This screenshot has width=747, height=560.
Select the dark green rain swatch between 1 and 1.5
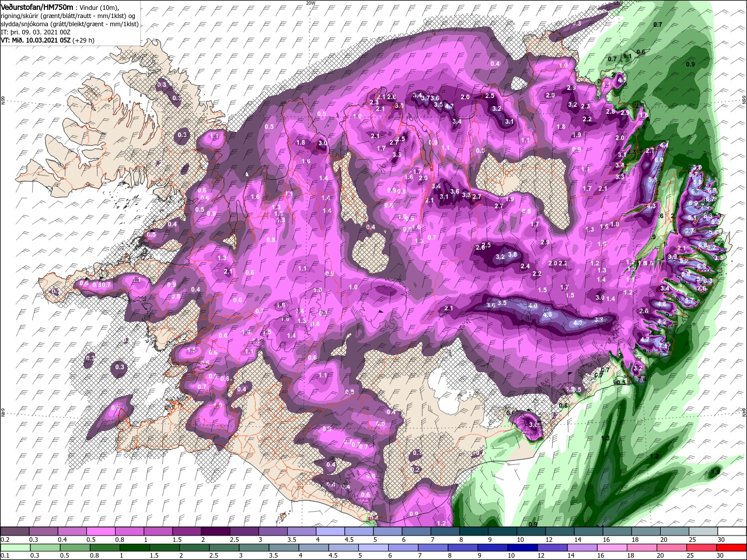pyautogui.click(x=135, y=548)
